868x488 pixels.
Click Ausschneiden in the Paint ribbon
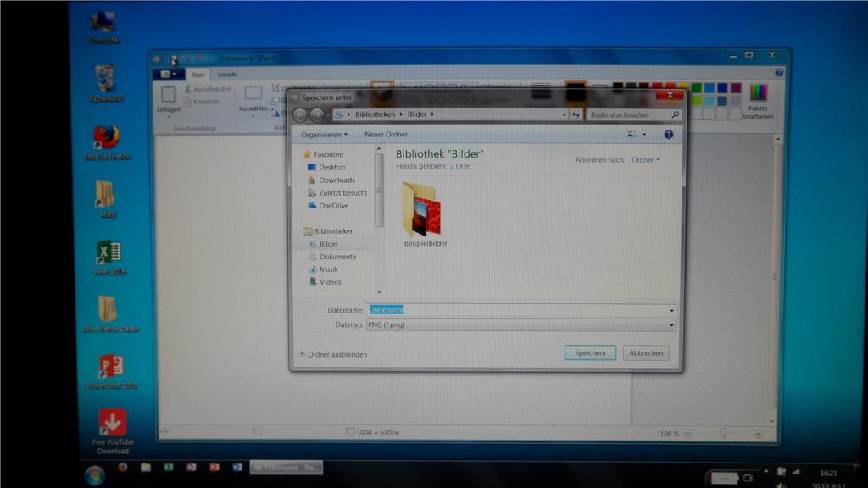[209, 89]
